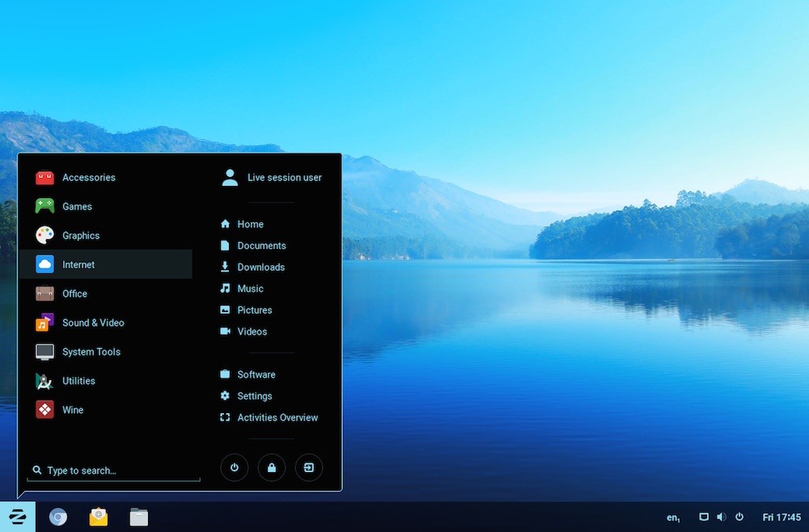The height and width of the screenshot is (532, 809).
Task: Open the Games controller icon
Action: (x=43, y=206)
